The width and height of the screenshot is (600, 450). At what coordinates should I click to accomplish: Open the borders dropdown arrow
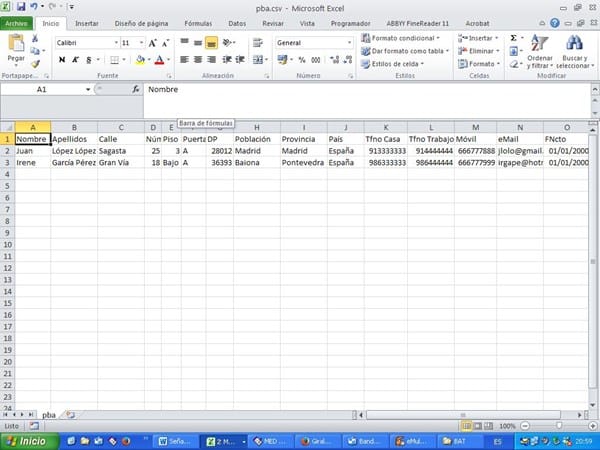[124, 60]
